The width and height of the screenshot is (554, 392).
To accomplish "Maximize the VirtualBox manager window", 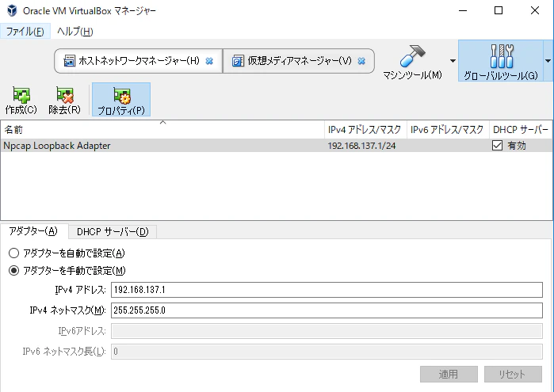I will [x=499, y=10].
